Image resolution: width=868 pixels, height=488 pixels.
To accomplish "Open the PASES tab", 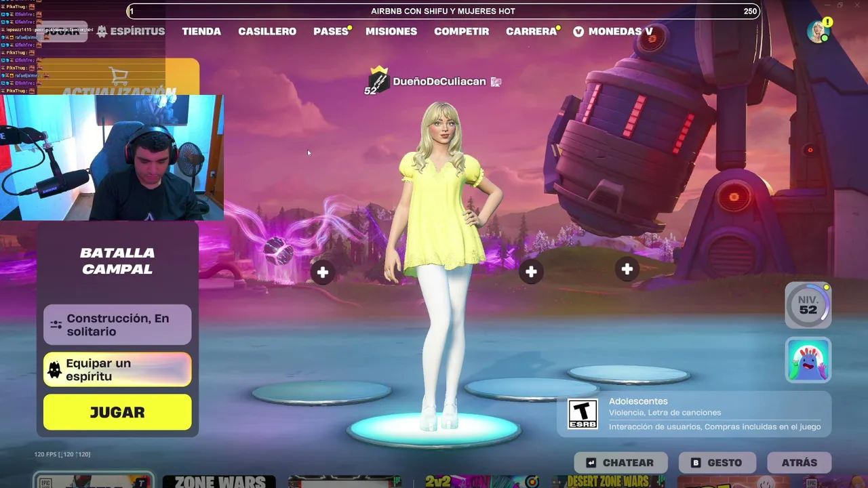I will (331, 31).
